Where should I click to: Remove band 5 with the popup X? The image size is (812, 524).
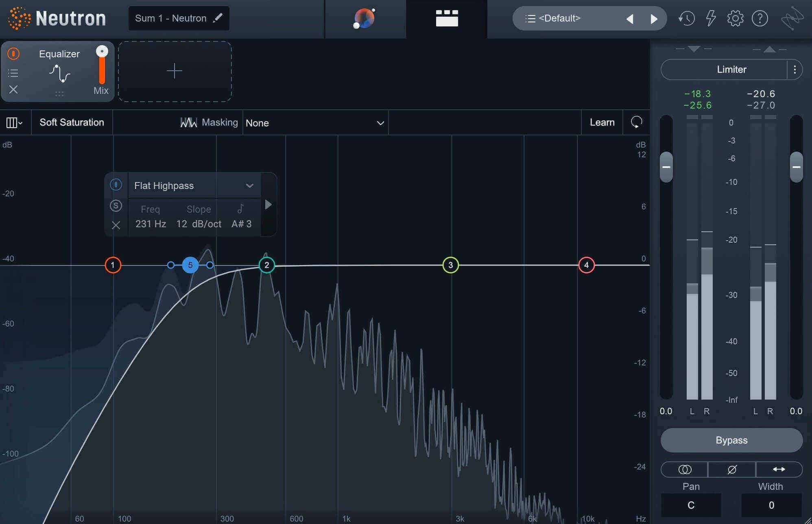click(116, 225)
